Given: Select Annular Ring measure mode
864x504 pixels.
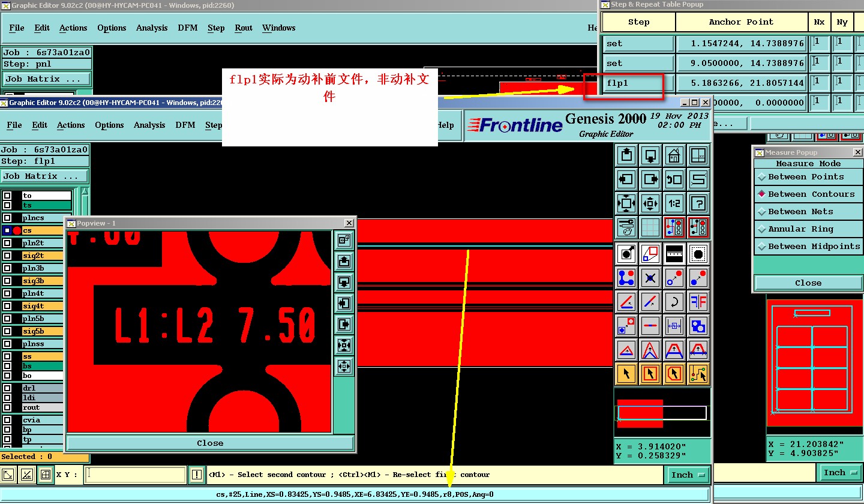Looking at the screenshot, I should tap(808, 229).
